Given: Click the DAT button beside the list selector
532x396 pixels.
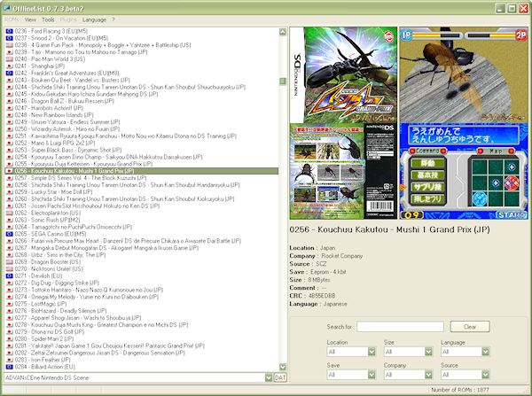Looking at the screenshot, I should coord(279,378).
